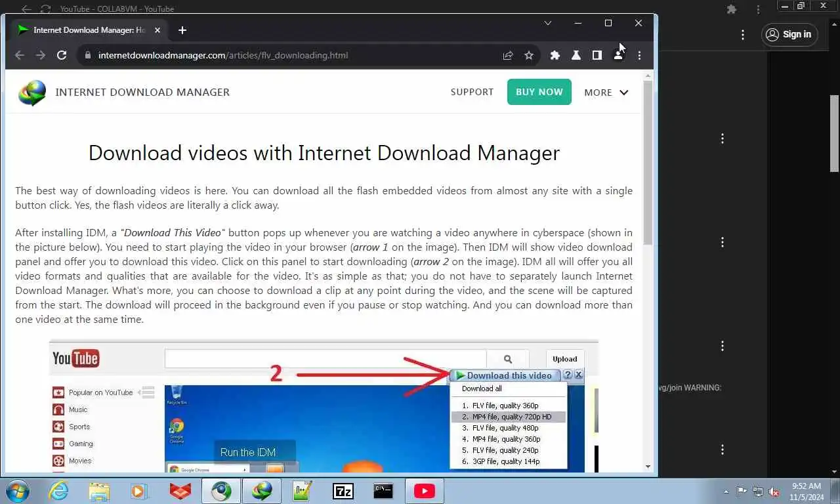Switch to the YouTube taskbar app
The height and width of the screenshot is (504, 840).
[425, 491]
